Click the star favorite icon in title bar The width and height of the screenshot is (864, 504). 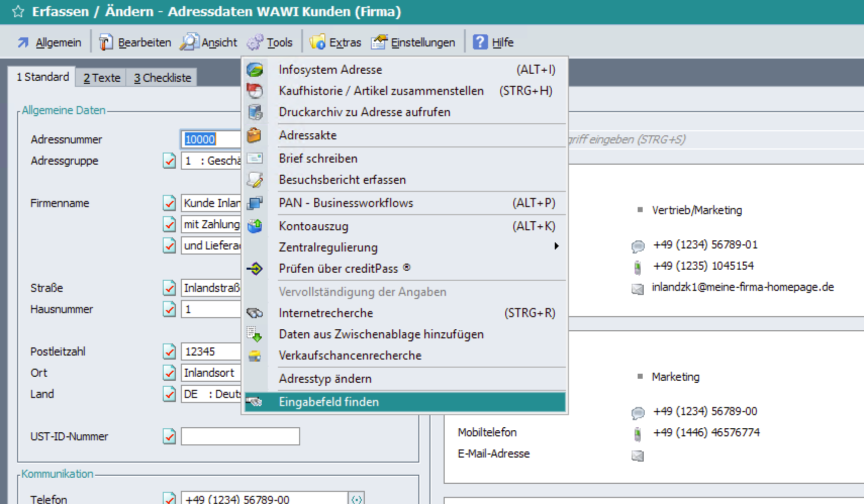(18, 12)
